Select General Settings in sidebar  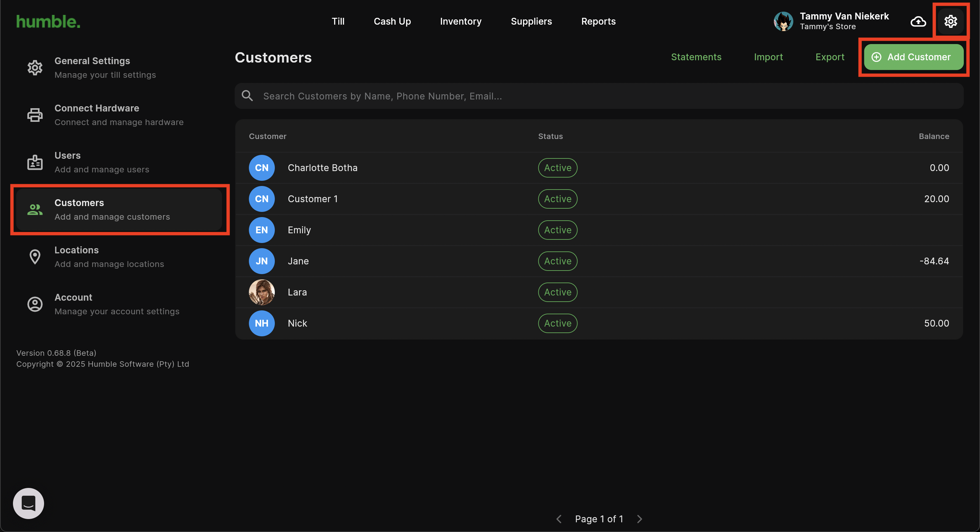(119, 68)
